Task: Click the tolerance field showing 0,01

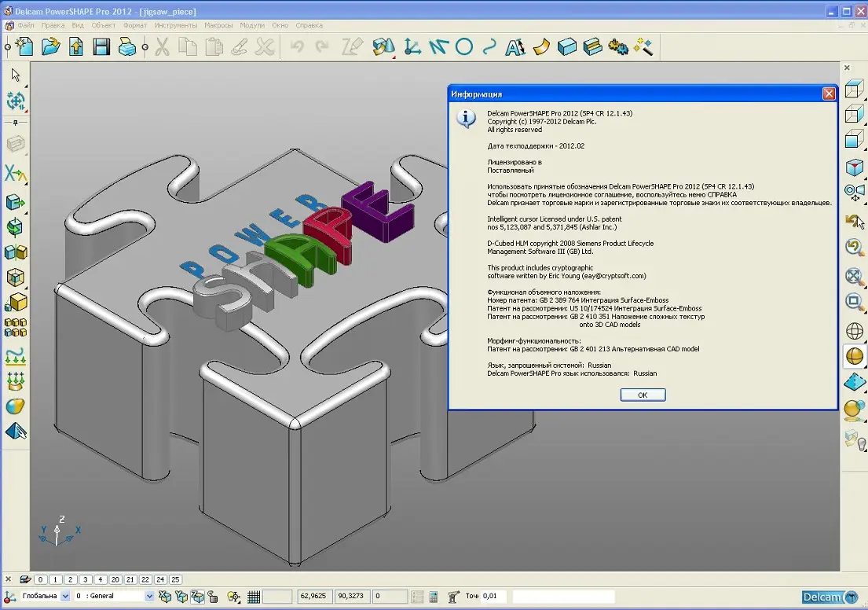Action: click(x=494, y=596)
